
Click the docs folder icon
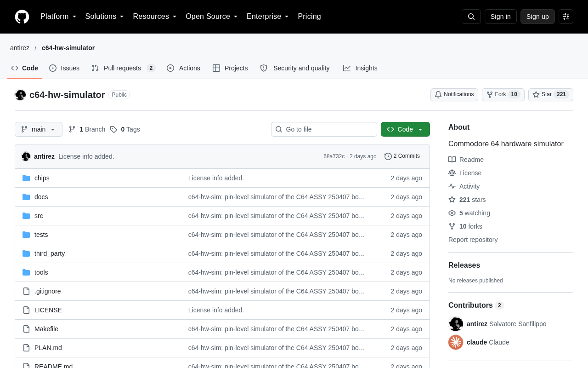pyautogui.click(x=26, y=197)
